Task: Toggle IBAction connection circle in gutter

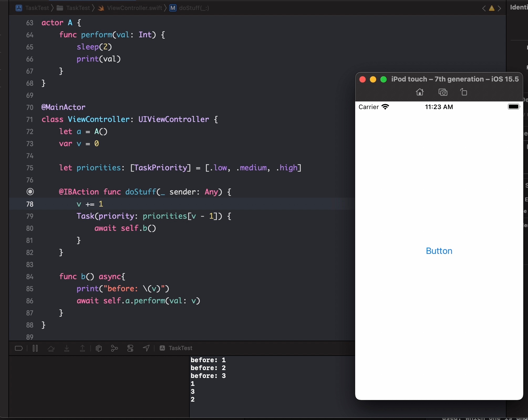Action: pyautogui.click(x=30, y=192)
